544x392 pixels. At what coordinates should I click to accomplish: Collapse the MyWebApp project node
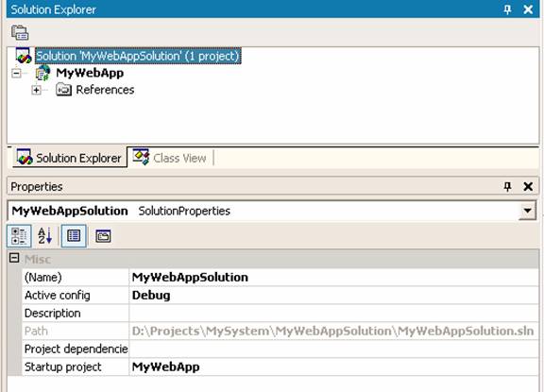coord(16,73)
